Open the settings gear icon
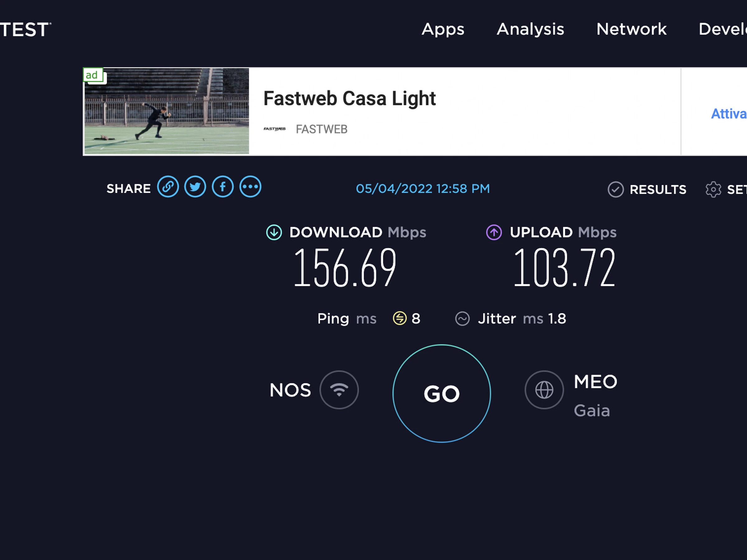 point(713,189)
